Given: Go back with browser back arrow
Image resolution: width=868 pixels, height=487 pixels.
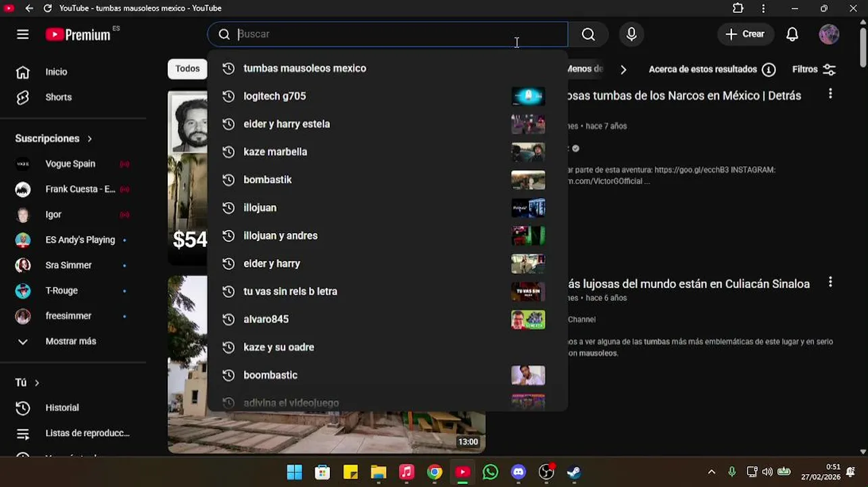Looking at the screenshot, I should [29, 8].
